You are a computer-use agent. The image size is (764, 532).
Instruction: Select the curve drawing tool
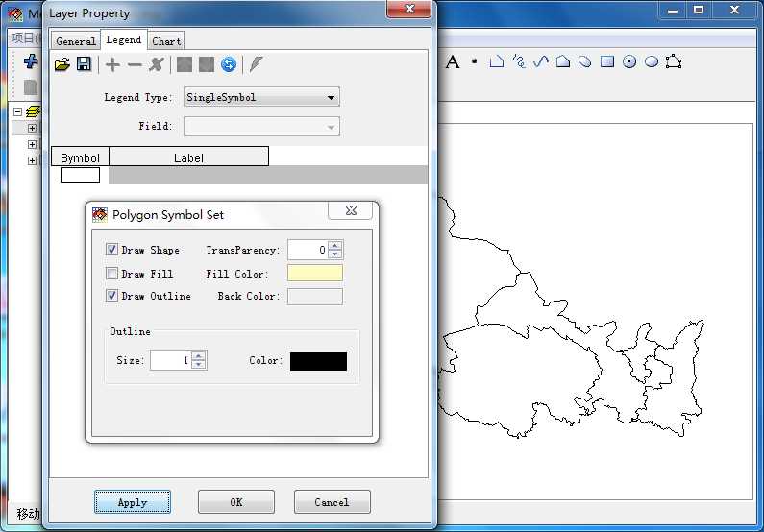(541, 61)
